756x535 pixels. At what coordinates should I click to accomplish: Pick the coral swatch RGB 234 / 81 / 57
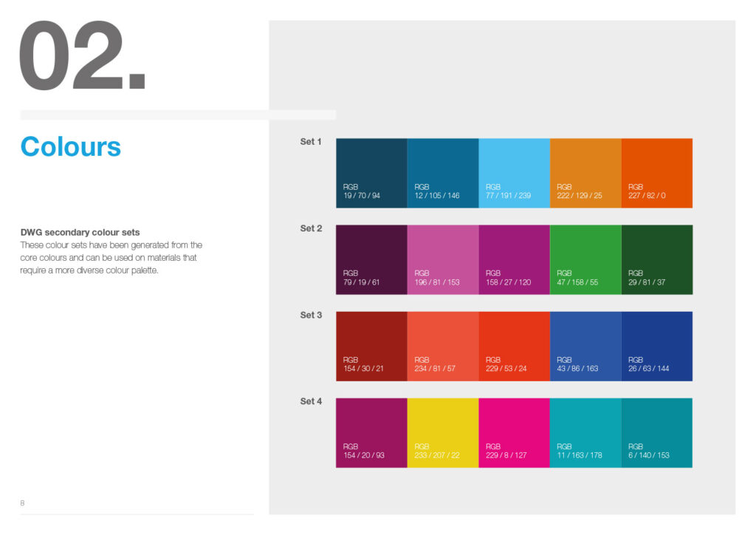[x=443, y=347]
